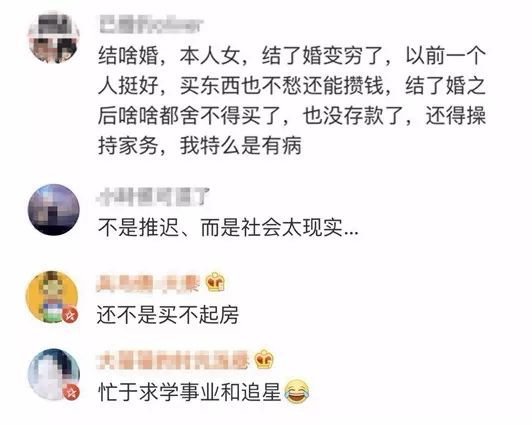Viewport: 532px width, 425px height.
Task: Tap the red verified badge on the 忙于求学 commenter's avatar
Action: 71,393
